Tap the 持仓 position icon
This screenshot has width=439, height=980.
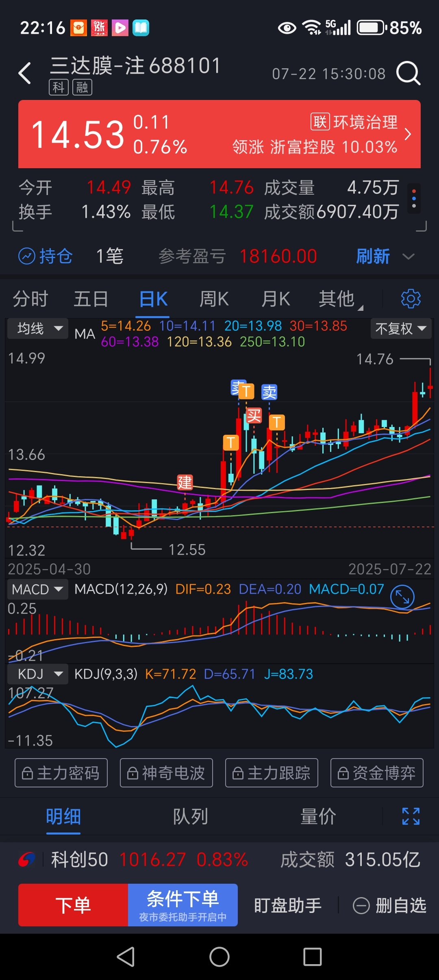click(27, 256)
